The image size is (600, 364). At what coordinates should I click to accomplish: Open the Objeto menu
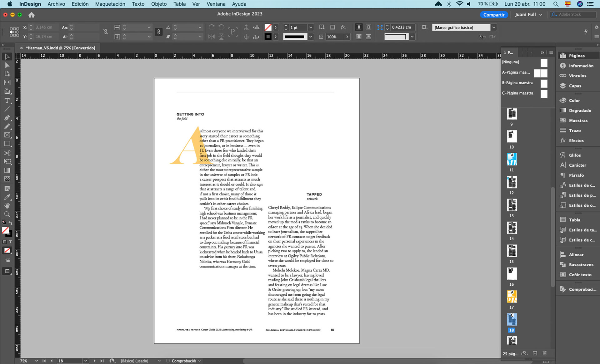click(159, 4)
